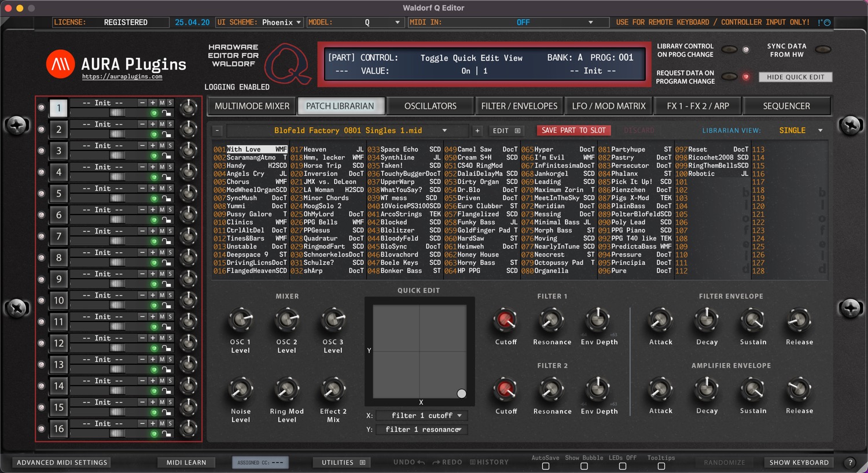The height and width of the screenshot is (473, 868).
Task: Click the Filter 2 Cutoff red knob
Action: (x=506, y=389)
